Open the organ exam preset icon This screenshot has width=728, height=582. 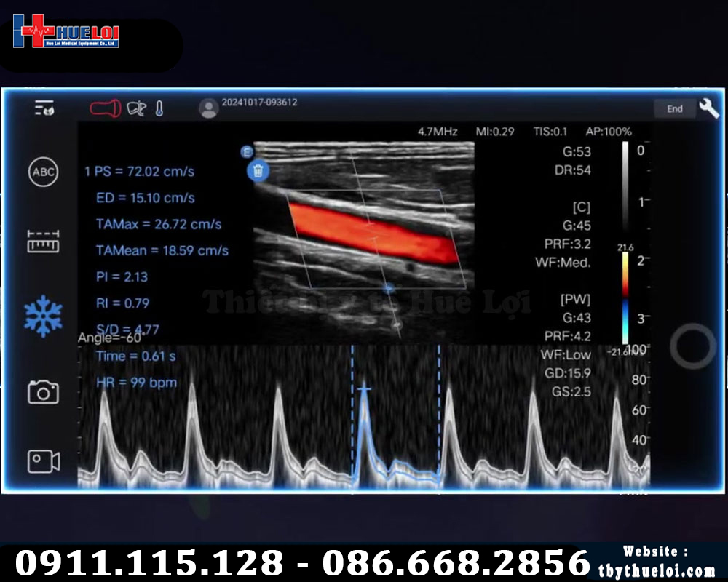136,108
